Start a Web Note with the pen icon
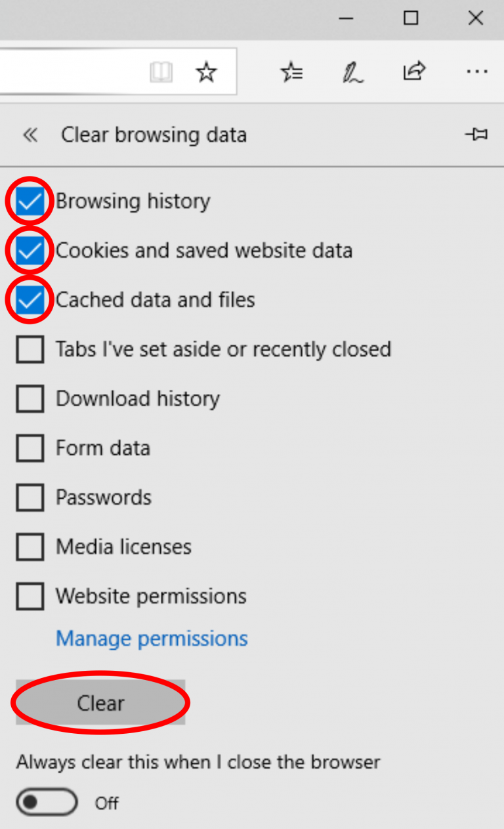Image resolution: width=504 pixels, height=829 pixels. pos(352,72)
